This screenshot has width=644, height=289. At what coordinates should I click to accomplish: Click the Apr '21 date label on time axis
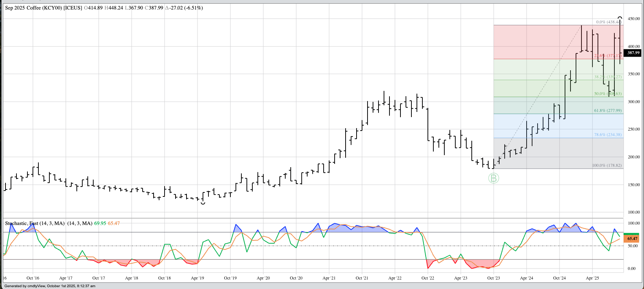[x=329, y=278]
